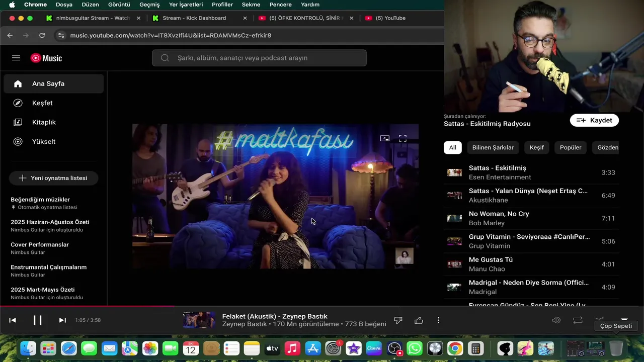Play Madrigal - Neden Diye Sorma from queue

(531, 287)
